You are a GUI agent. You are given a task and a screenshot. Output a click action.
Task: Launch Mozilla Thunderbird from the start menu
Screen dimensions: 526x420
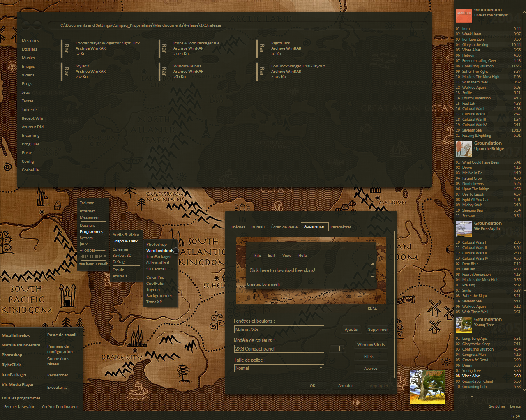[21, 345]
